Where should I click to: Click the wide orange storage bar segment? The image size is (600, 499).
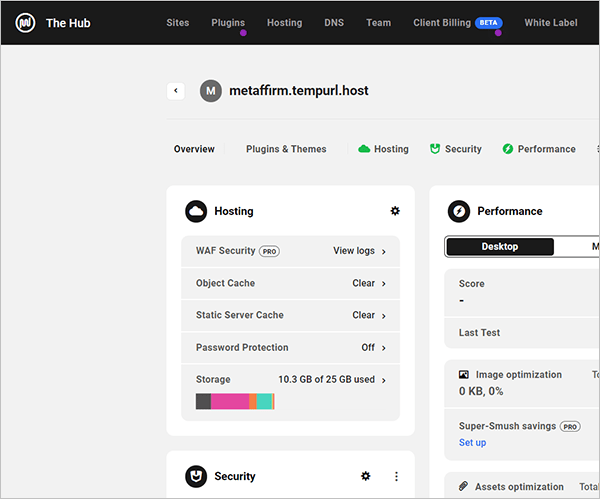(253, 401)
